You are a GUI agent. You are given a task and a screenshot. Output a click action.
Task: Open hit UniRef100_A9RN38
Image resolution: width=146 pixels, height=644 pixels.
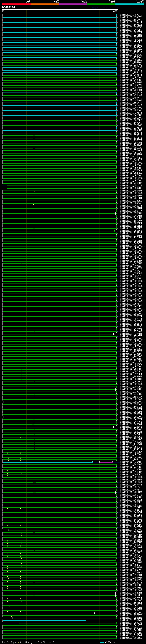point(131,55)
